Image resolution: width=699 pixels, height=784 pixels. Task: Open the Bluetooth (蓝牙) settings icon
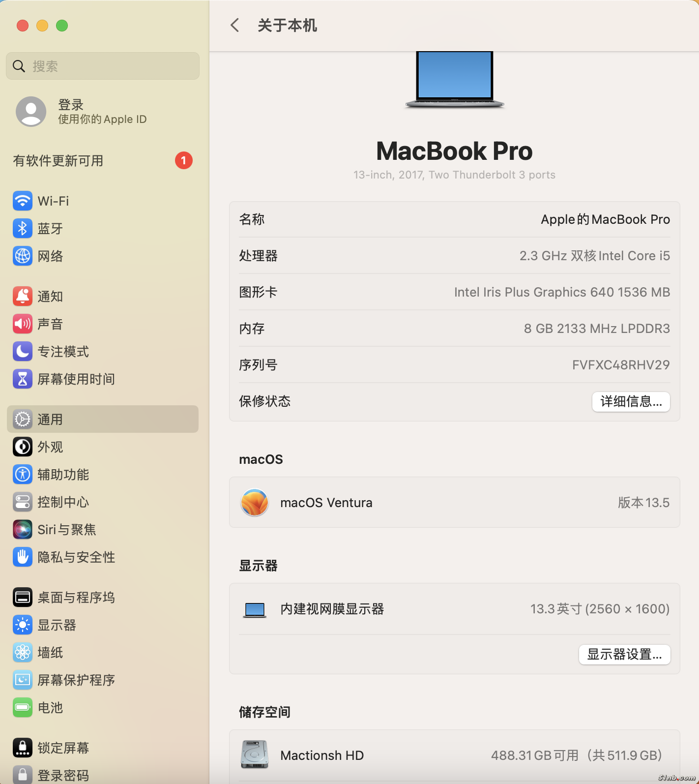(23, 229)
